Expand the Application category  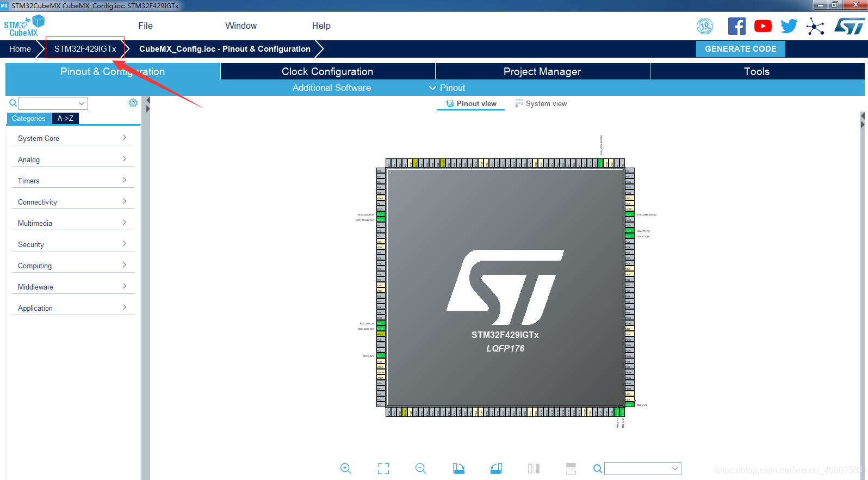[72, 308]
